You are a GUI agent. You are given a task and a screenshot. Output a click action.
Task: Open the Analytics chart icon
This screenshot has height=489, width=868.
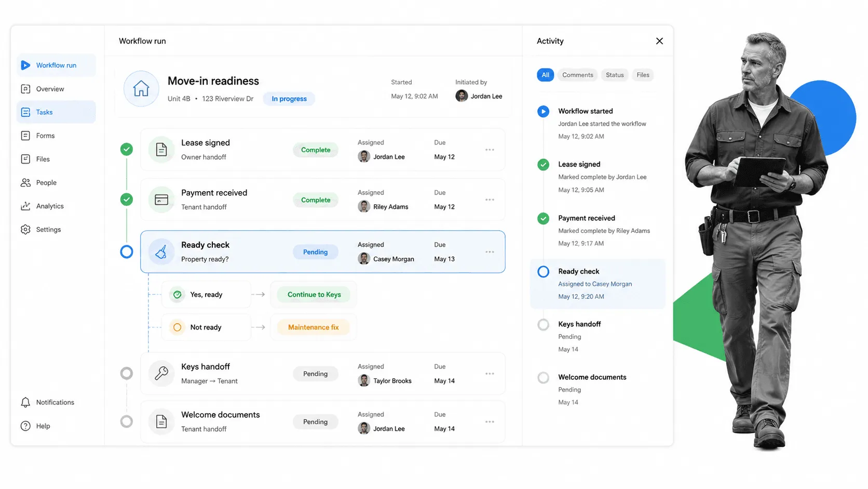pos(25,206)
